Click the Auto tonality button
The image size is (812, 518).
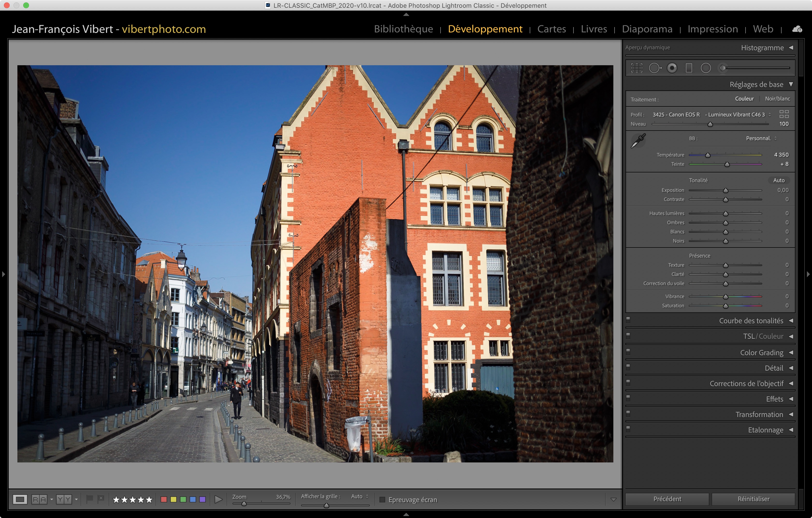[x=779, y=180]
